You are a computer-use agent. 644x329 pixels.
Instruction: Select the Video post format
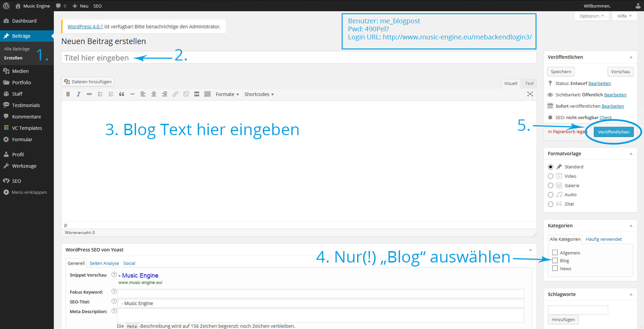pos(551,176)
